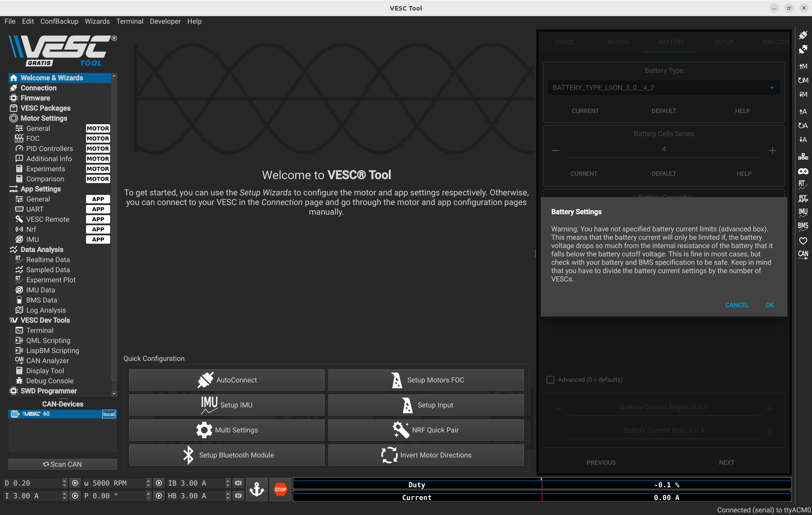Select FOC under Motor Settings
Screen dimensions: 812x515
[x=60, y=138]
